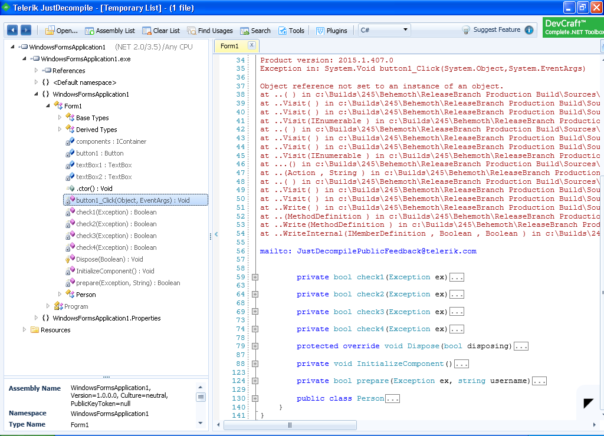Open an assembly with the Open button
The image size is (604, 436).
click(61, 31)
